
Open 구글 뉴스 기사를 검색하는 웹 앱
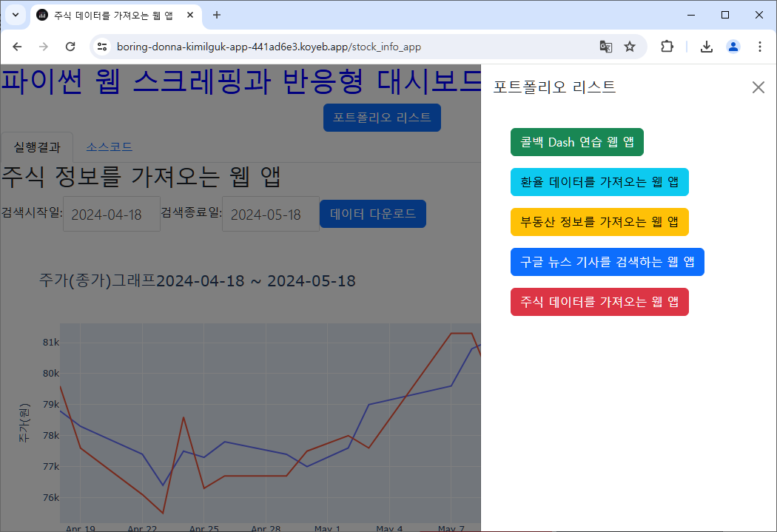pos(607,261)
